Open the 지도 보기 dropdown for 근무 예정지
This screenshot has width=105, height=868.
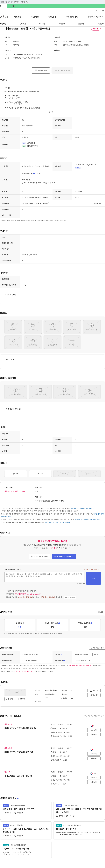98,204
